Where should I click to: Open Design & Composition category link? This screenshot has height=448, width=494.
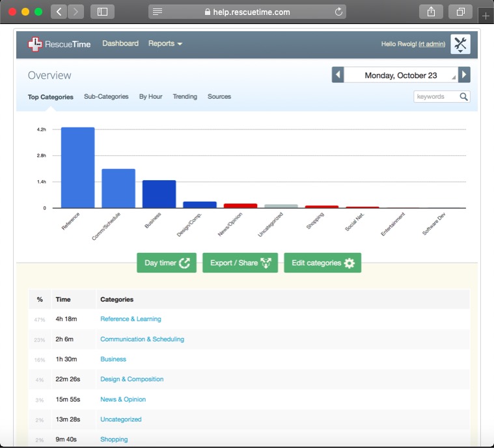[131, 379]
